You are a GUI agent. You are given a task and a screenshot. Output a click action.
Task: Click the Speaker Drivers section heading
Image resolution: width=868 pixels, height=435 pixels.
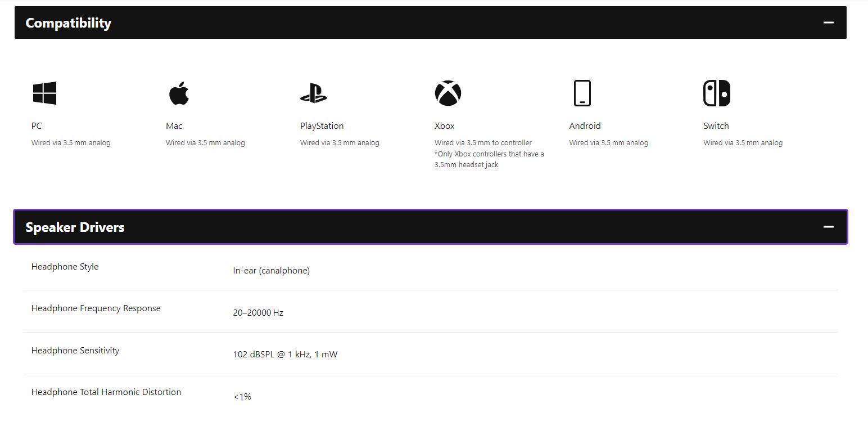tap(75, 227)
